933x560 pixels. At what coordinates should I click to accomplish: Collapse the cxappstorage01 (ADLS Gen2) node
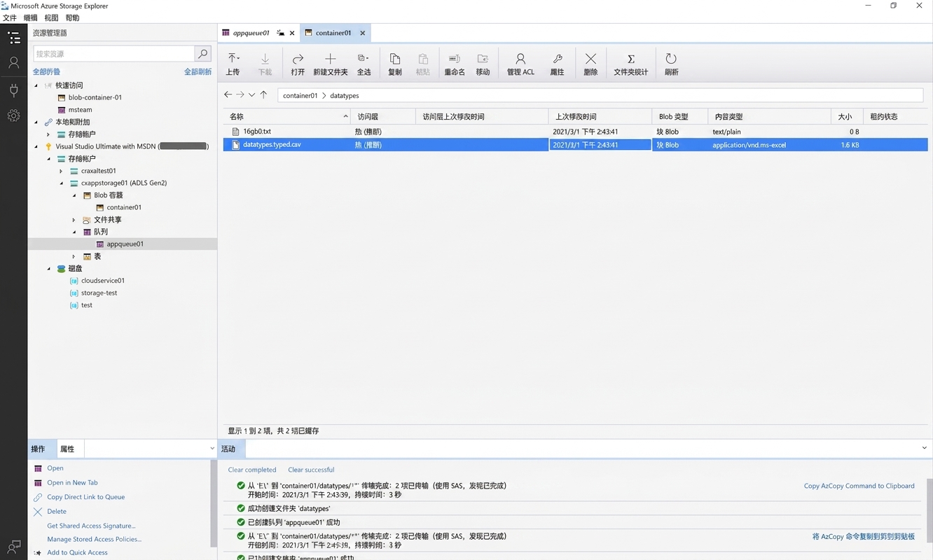61,183
